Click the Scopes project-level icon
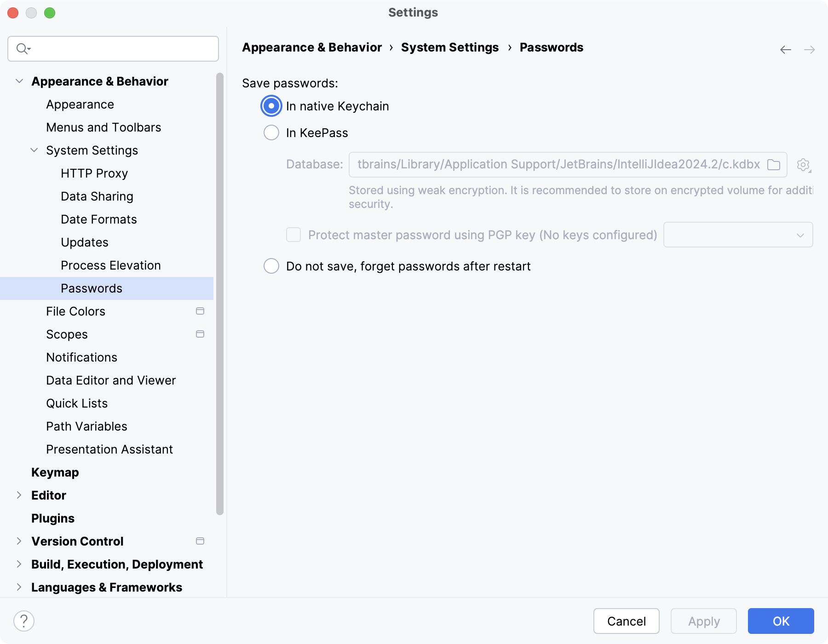828x644 pixels. point(200,334)
